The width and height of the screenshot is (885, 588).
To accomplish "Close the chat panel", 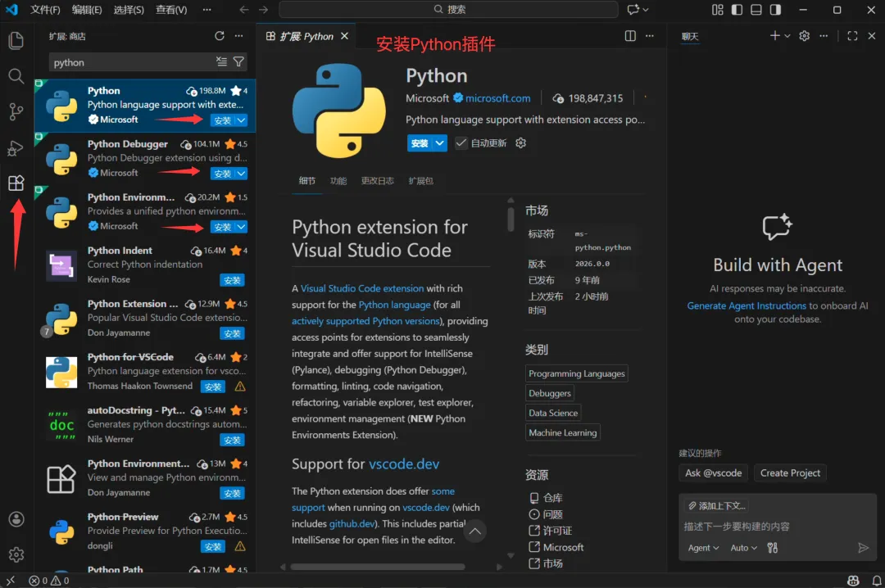I will (871, 36).
